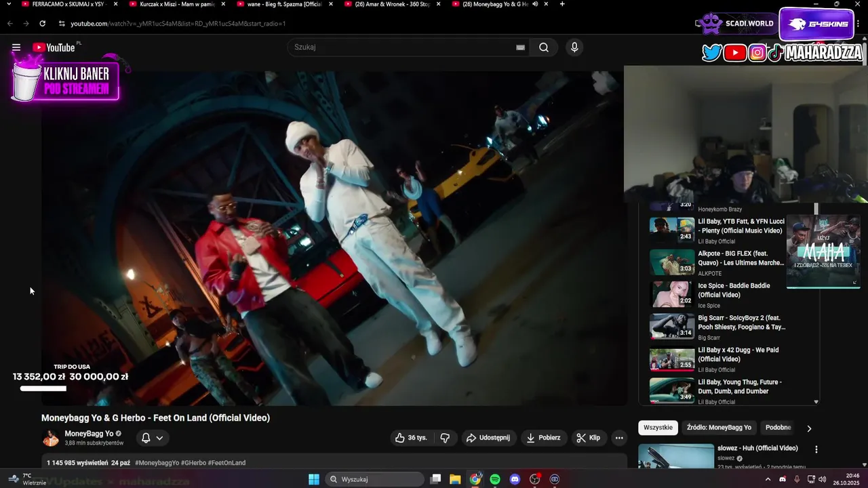Go forward with the browser forward arrow
Image resolution: width=868 pixels, height=488 pixels.
(26, 24)
